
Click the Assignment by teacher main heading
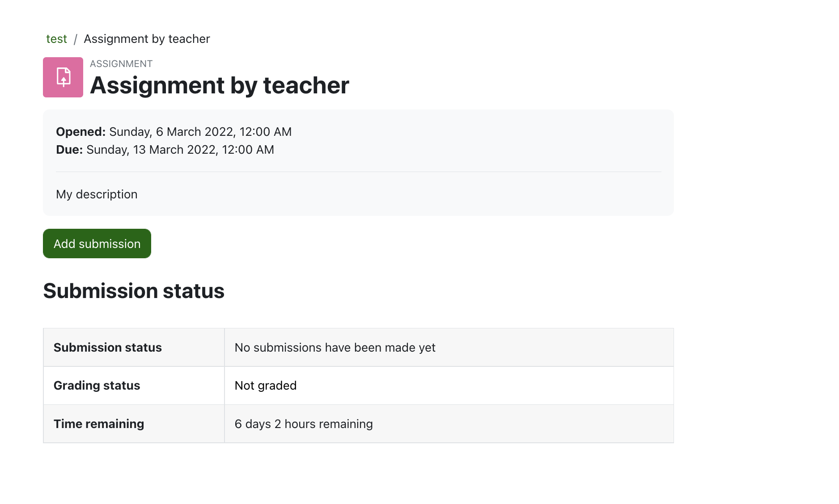coord(219,85)
